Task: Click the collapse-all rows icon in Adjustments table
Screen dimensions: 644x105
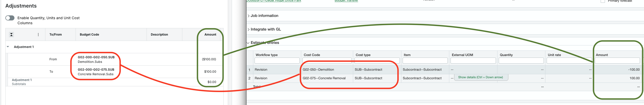Action: 11,35
